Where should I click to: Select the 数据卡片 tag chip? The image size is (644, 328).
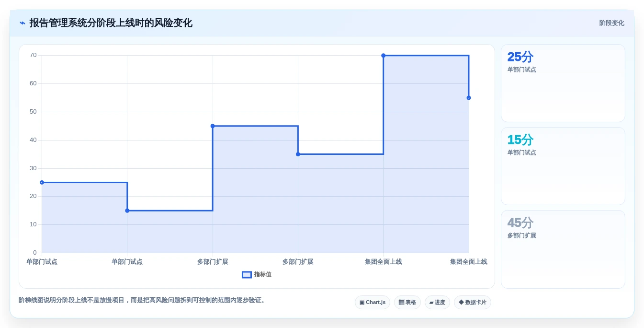click(473, 303)
